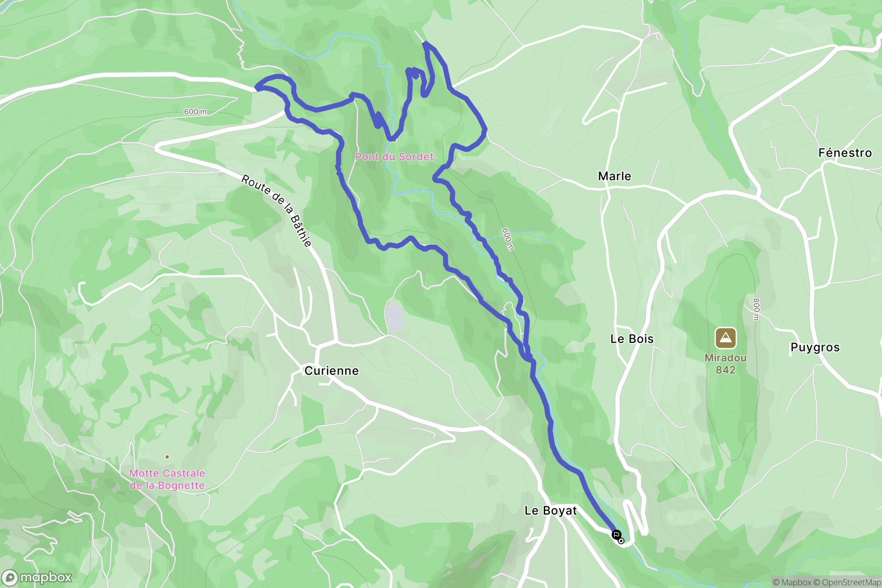
Task: Click the route start circle marker
Action: 621,541
